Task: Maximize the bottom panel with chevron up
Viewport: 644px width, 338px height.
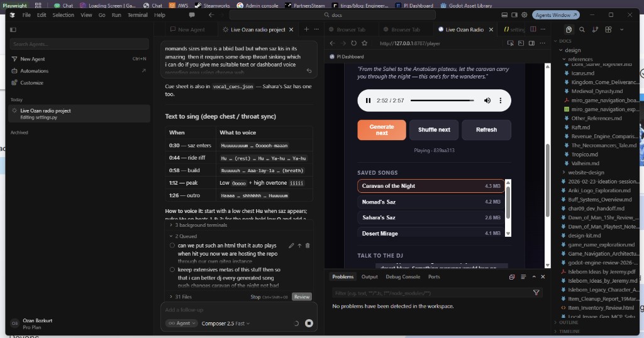Action: pyautogui.click(x=534, y=277)
